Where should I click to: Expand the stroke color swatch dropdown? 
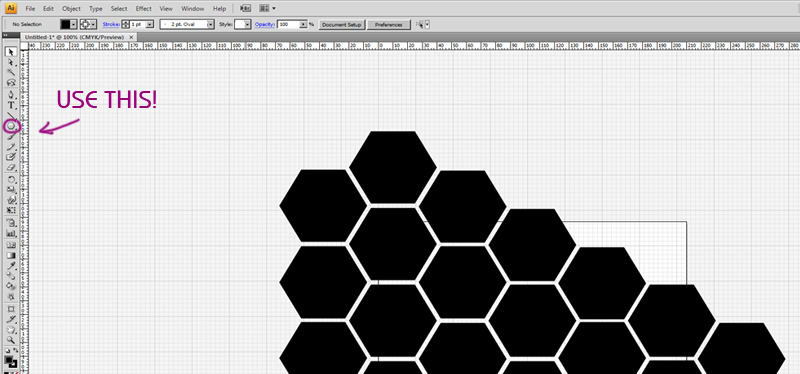[93, 24]
